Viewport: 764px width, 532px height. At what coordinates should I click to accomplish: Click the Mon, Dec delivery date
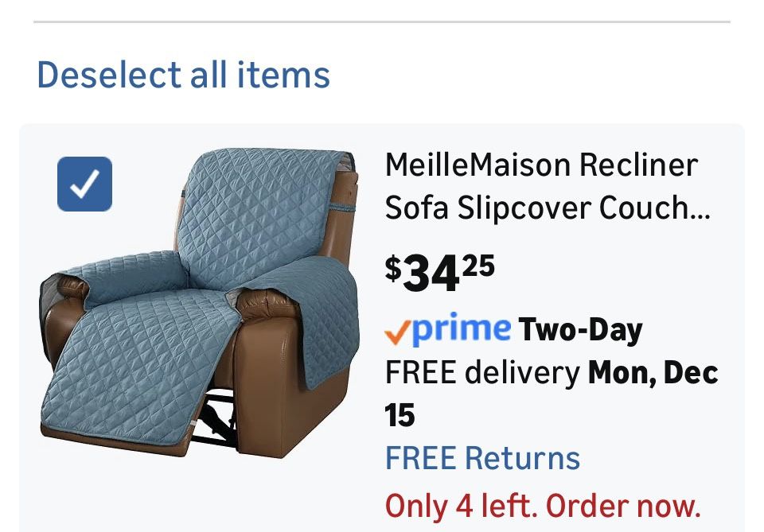pos(653,372)
